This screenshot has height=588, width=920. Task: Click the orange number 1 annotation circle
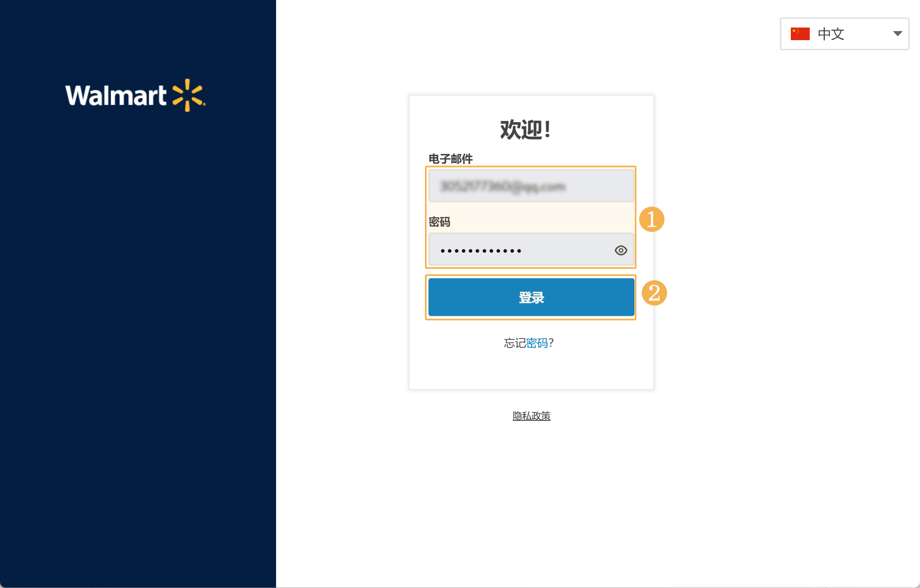click(651, 219)
